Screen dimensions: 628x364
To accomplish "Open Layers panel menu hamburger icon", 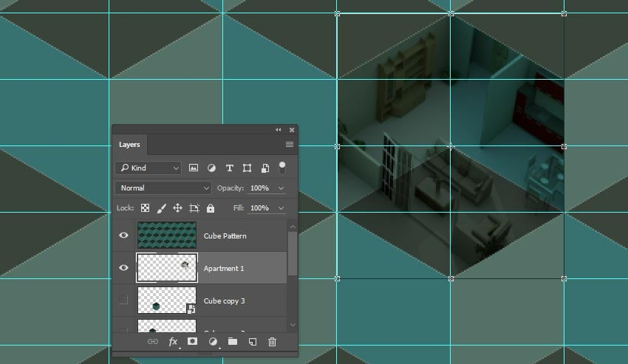I will point(290,144).
